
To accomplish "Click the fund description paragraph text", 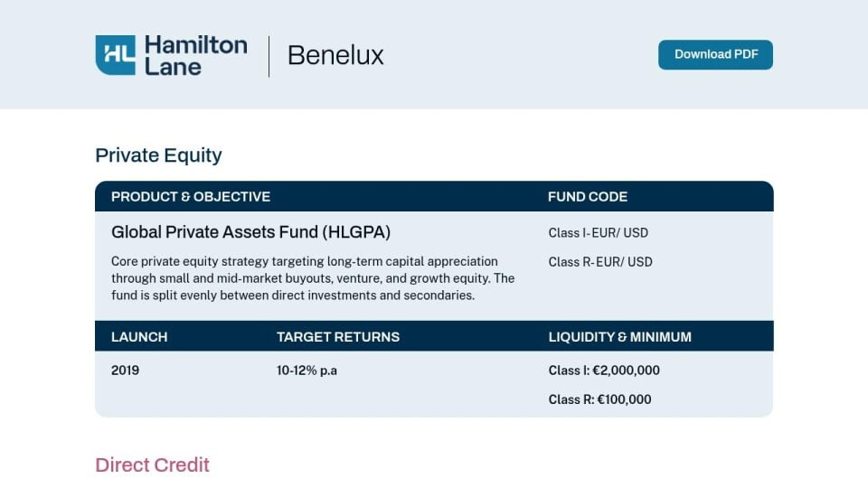I will [313, 278].
